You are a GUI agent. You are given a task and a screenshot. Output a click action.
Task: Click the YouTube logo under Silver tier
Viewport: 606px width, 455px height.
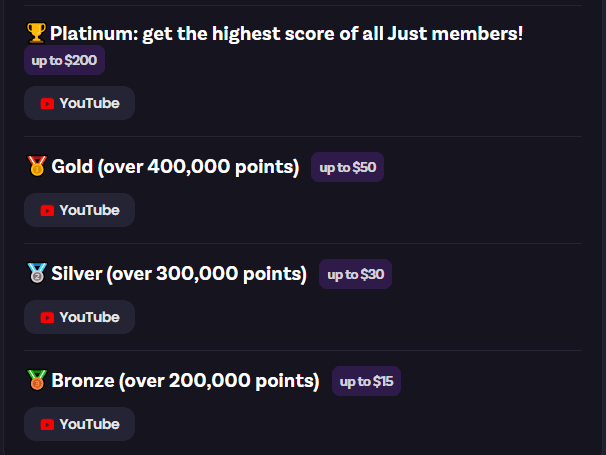[47, 317]
